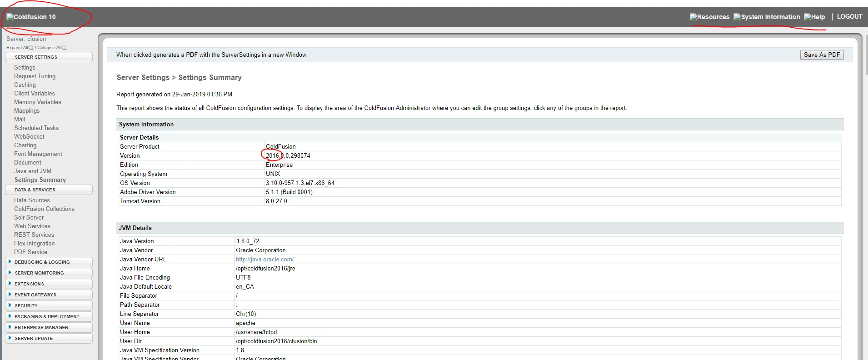The height and width of the screenshot is (360, 868).
Task: Open Font Management
Action: pyautogui.click(x=38, y=154)
